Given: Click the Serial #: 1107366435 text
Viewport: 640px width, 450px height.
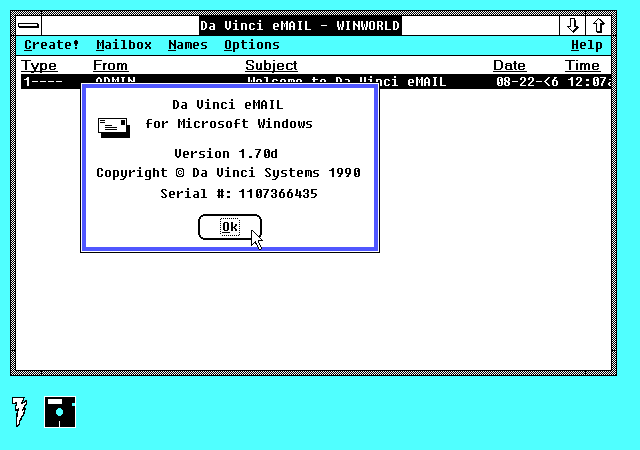Looking at the screenshot, I should (239, 194).
